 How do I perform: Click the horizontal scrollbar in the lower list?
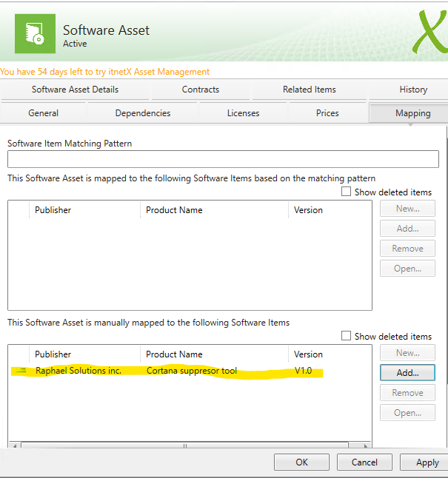[185, 445]
